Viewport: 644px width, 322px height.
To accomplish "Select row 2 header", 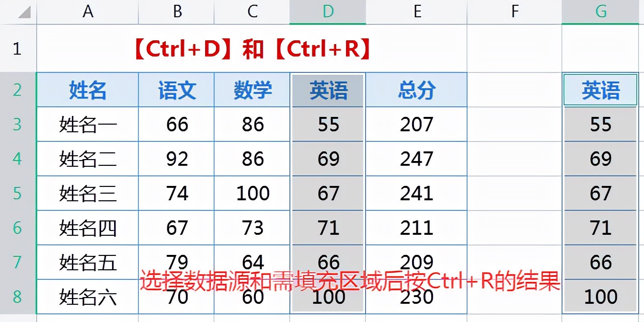I will [17, 90].
